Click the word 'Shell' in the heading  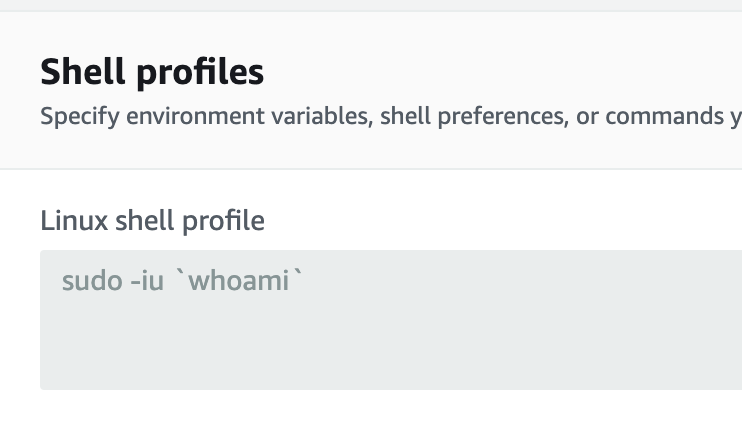pos(83,71)
